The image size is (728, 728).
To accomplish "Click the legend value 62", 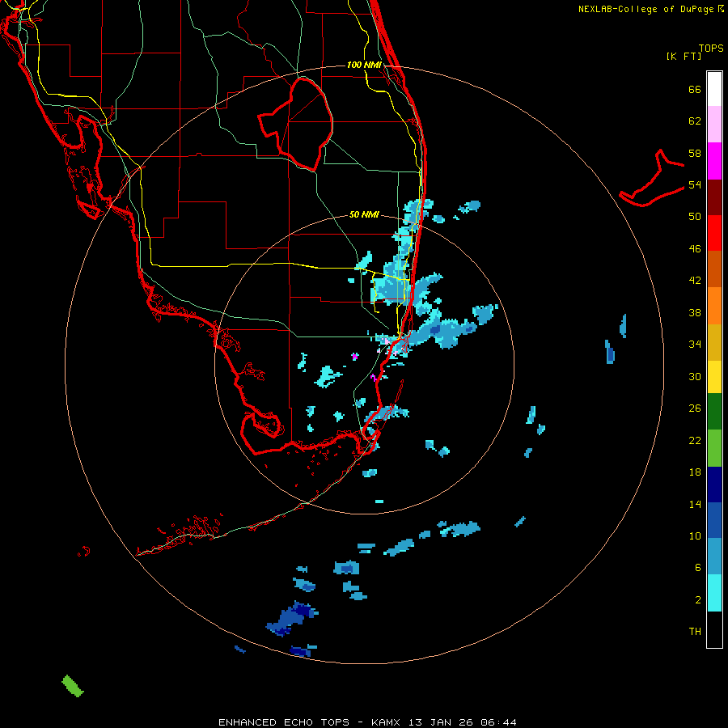I will click(695, 121).
